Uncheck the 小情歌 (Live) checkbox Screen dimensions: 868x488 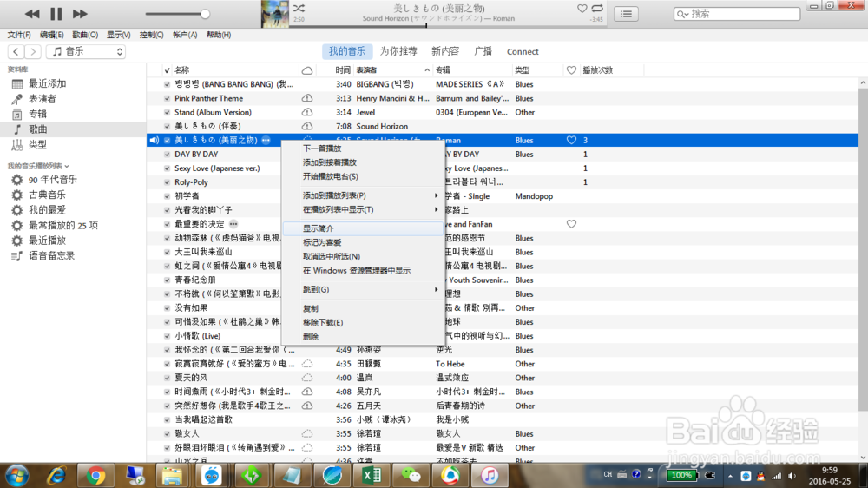pos(168,336)
